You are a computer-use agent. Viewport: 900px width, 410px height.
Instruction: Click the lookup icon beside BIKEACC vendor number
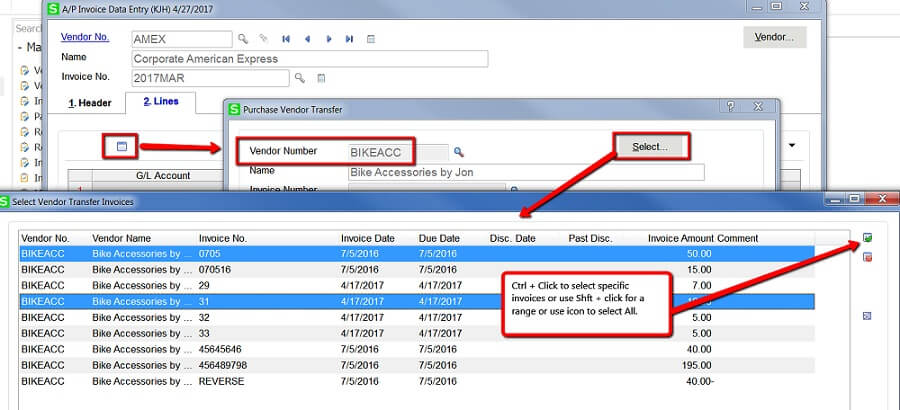(x=459, y=152)
